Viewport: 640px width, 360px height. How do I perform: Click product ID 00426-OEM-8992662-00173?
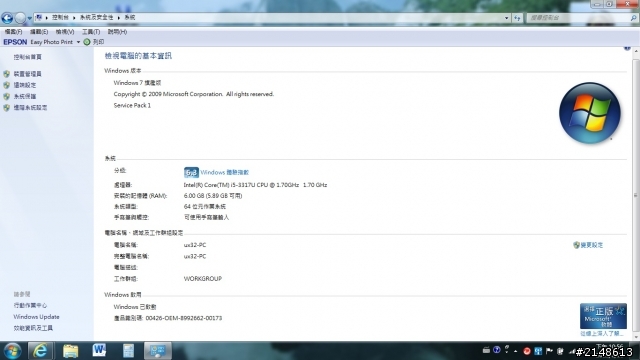click(x=184, y=318)
